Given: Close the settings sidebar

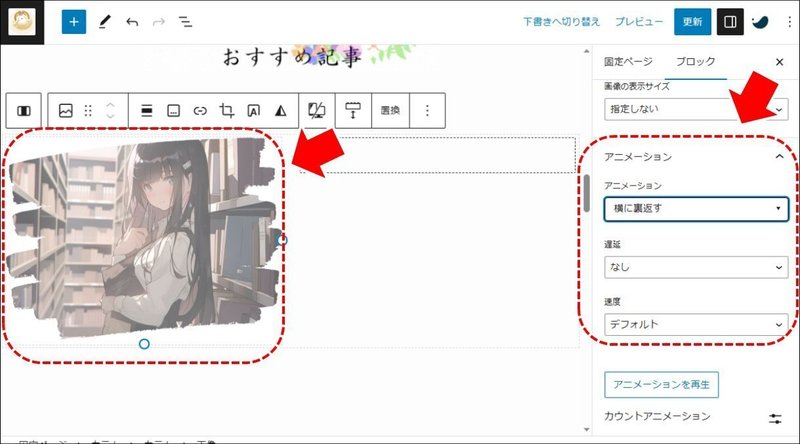Looking at the screenshot, I should tap(779, 62).
